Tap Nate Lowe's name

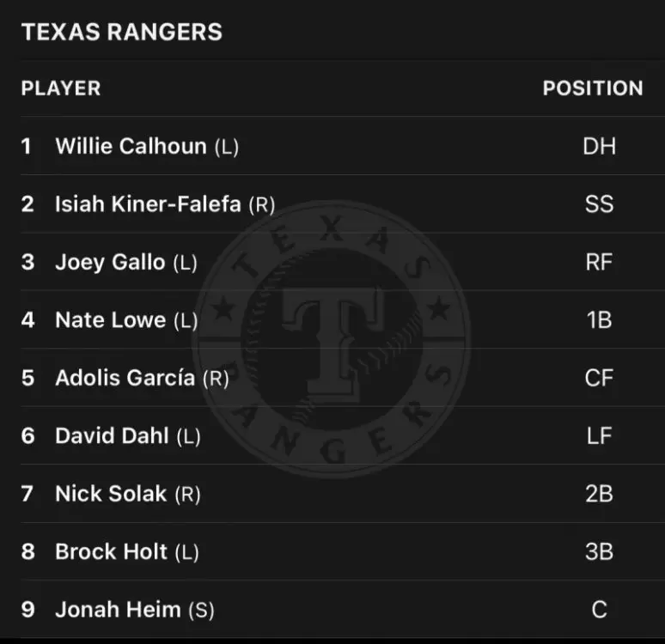click(110, 320)
